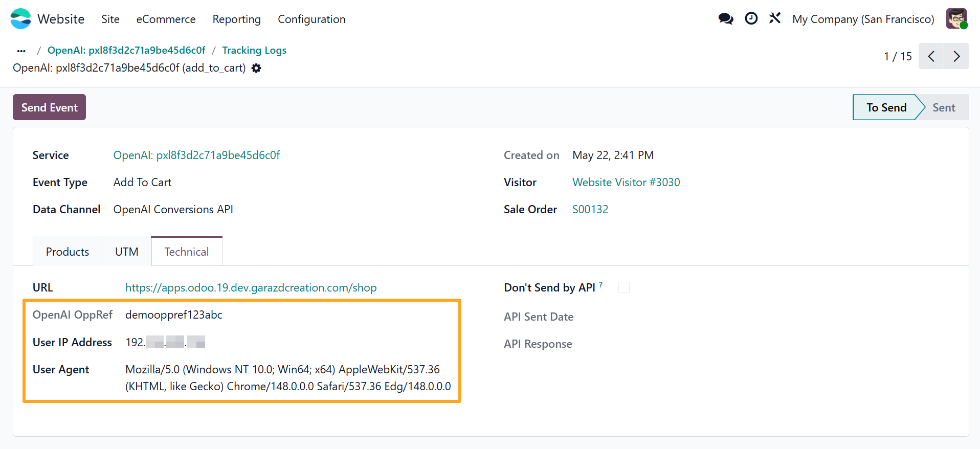Open the eCommerce menu
Screen dimensions: 980x449
(x=166, y=19)
